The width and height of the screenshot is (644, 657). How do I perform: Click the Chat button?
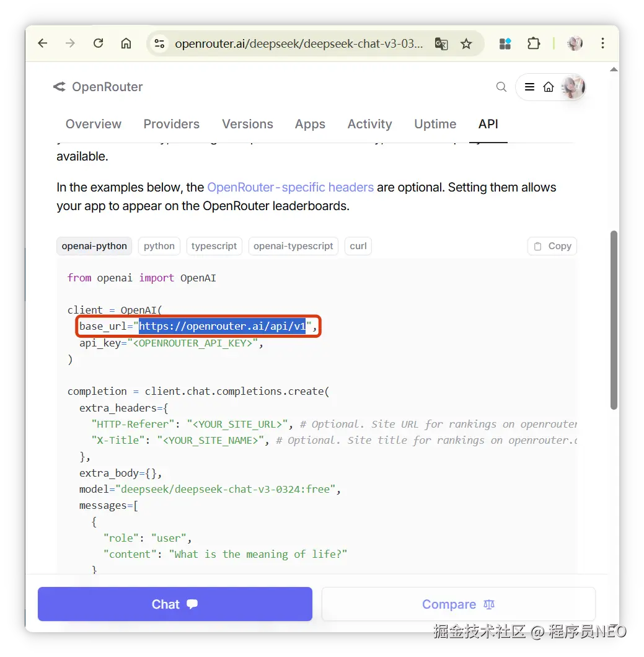(175, 604)
